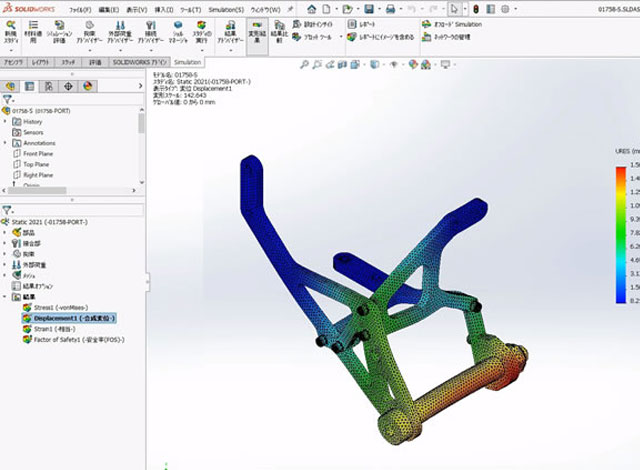Click the Apply Material icon
The image size is (640, 470).
pos(33,33)
